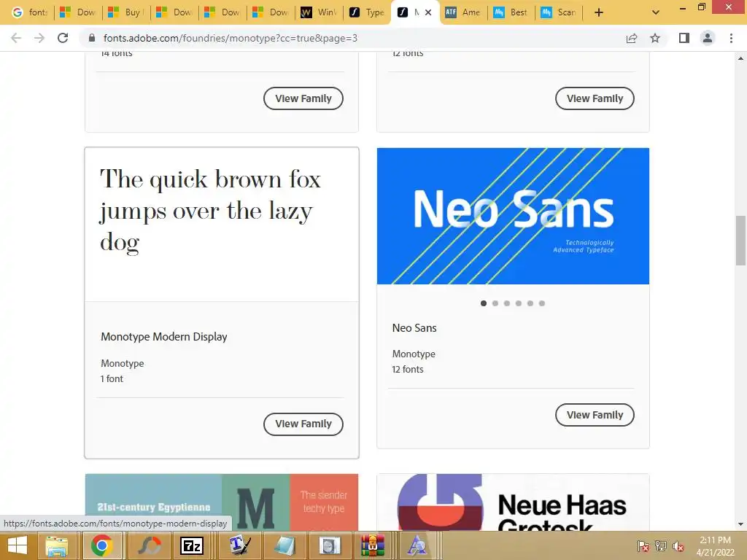
Task: Reload the Adobe Fonts page
Action: click(63, 38)
